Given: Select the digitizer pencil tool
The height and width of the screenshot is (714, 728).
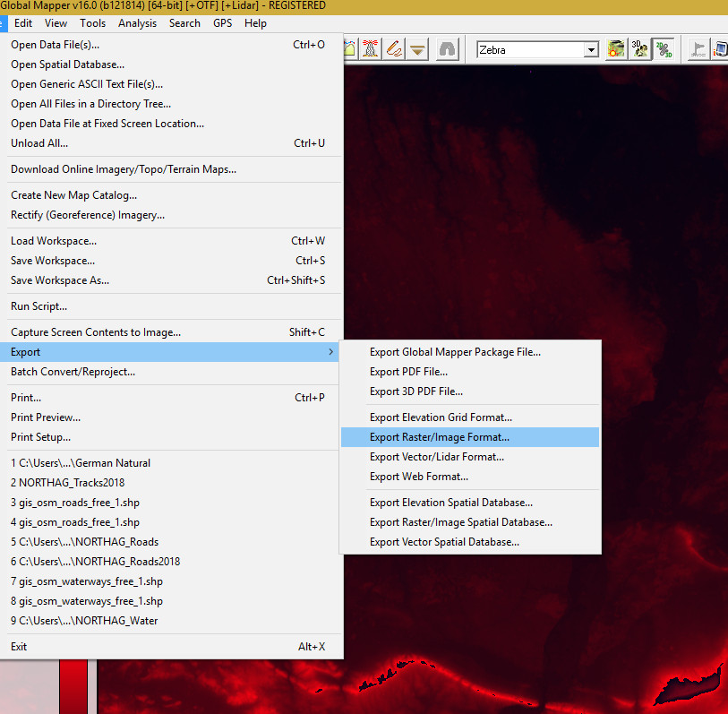Looking at the screenshot, I should pos(394,48).
